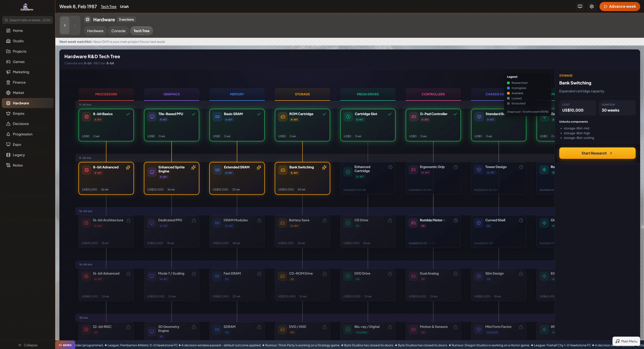Go to Projects in the sidebar
The width and height of the screenshot is (644, 349).
pos(28,51)
